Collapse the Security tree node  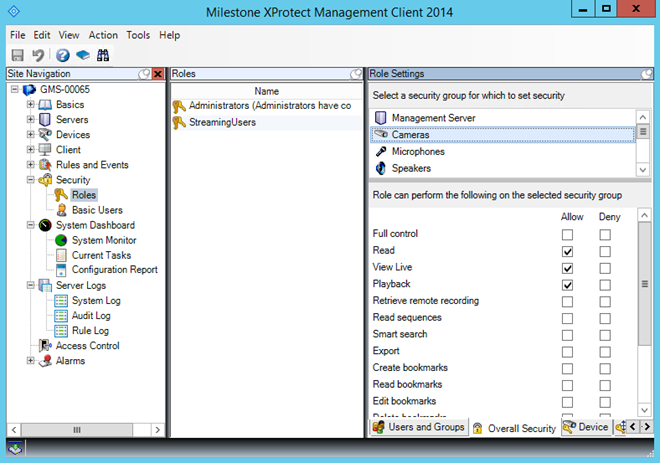click(31, 180)
